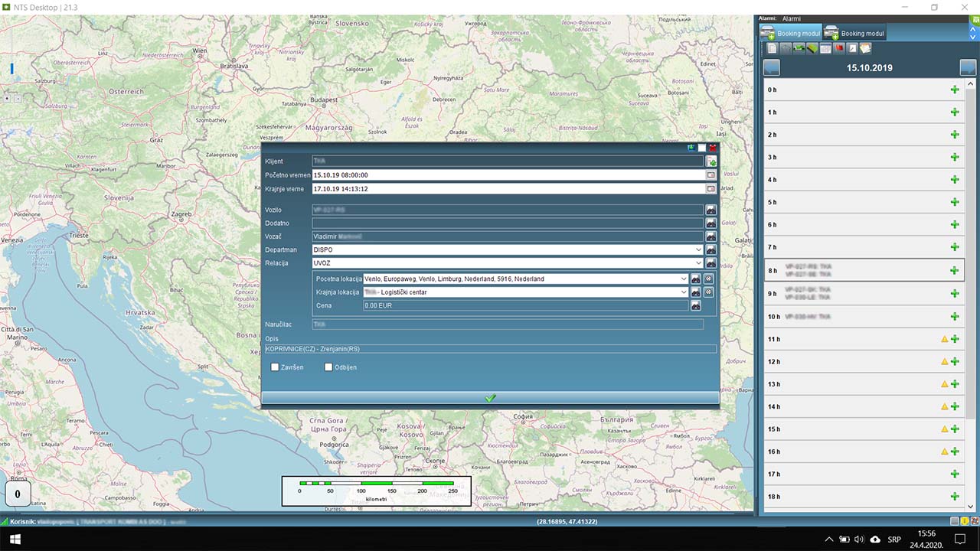The width and height of the screenshot is (980, 551).
Task: Tick the Završen checkbox
Action: click(275, 367)
